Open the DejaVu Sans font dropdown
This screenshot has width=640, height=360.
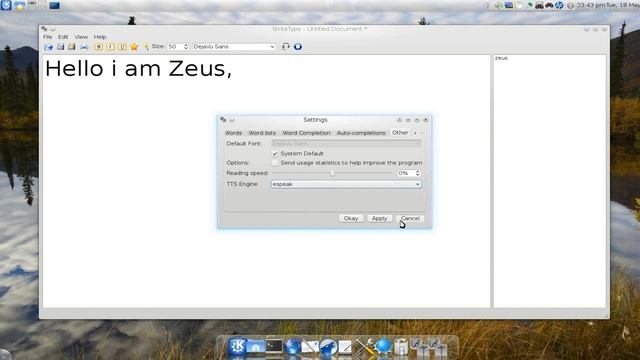click(234, 47)
